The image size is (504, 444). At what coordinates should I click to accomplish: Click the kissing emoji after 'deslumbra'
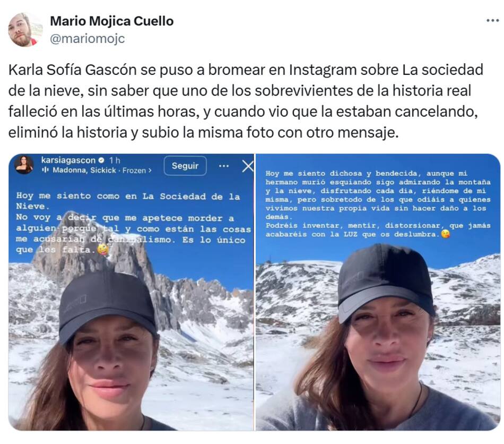click(445, 234)
